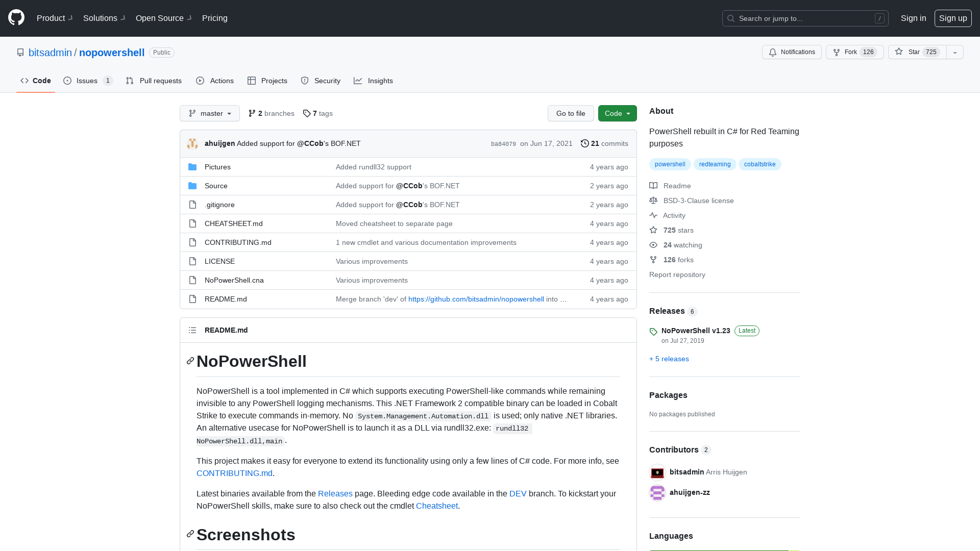The height and width of the screenshot is (551, 980).
Task: Click the Sign up button
Action: [953, 18]
